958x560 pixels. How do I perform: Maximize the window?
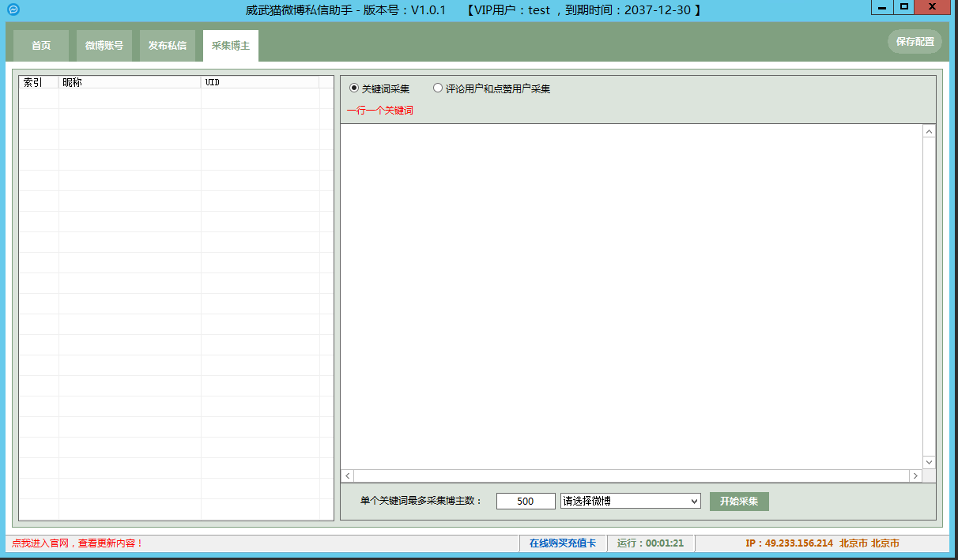[x=904, y=7]
